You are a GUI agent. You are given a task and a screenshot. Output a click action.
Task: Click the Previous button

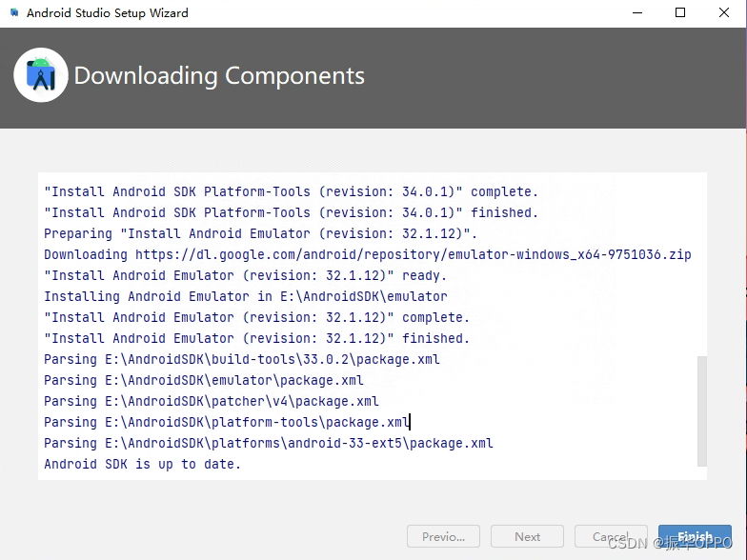click(x=443, y=537)
